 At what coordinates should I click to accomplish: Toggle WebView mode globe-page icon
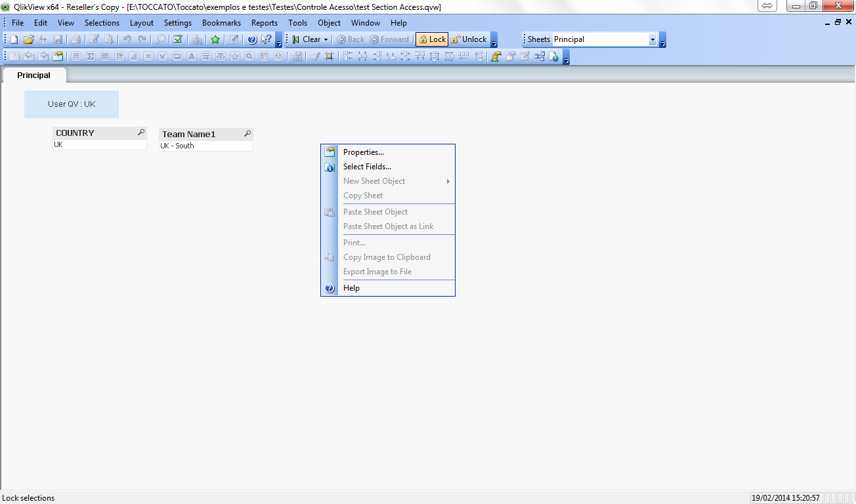click(554, 56)
